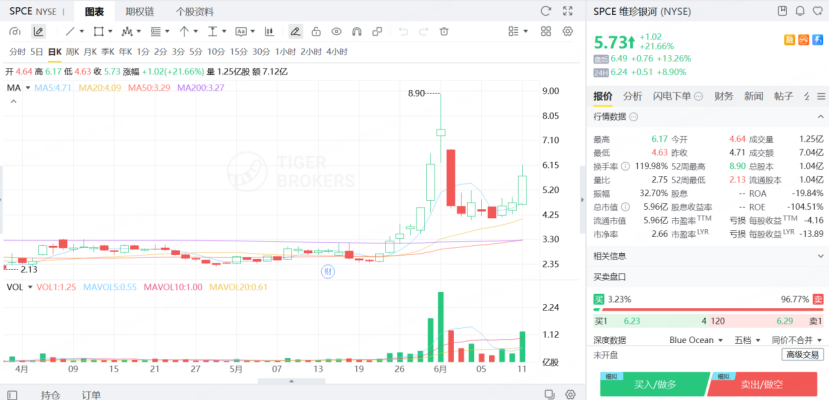Image resolution: width=829 pixels, height=400 pixels.
Task: Open chart settings gear in top toolbar
Action: coord(568,32)
